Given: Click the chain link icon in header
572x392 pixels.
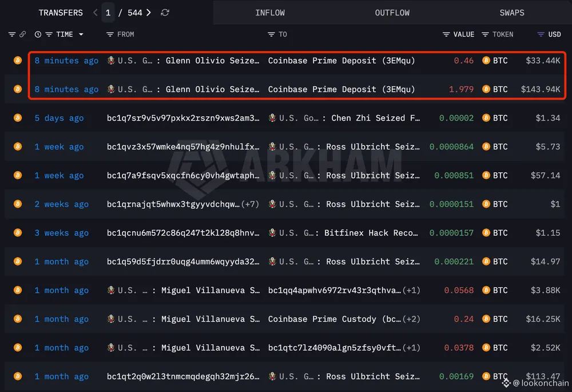Looking at the screenshot, I should (23, 34).
